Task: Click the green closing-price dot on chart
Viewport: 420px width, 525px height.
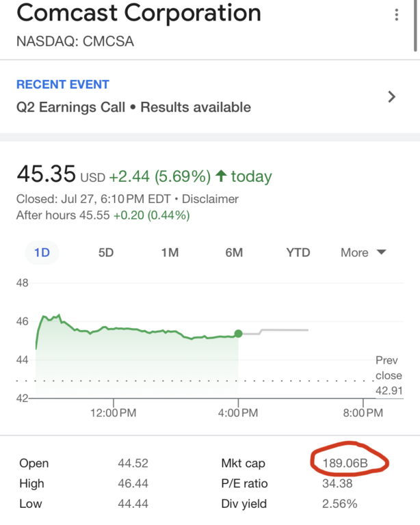Action: point(238,334)
